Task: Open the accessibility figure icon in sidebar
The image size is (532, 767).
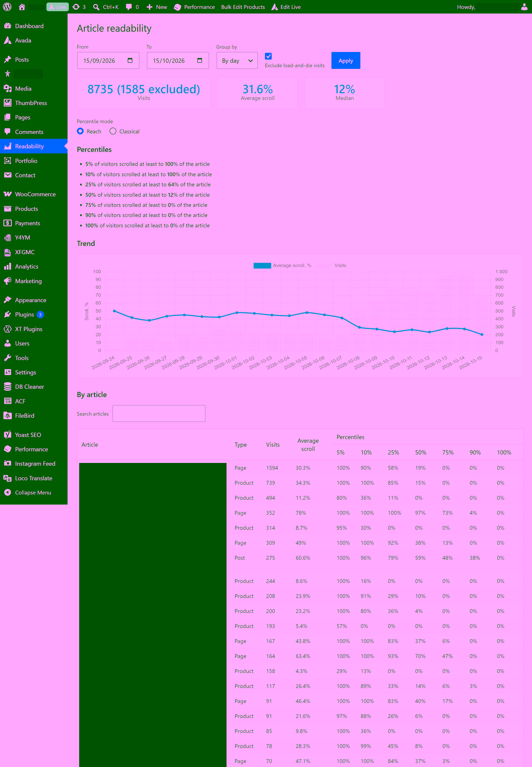Action: point(8,74)
